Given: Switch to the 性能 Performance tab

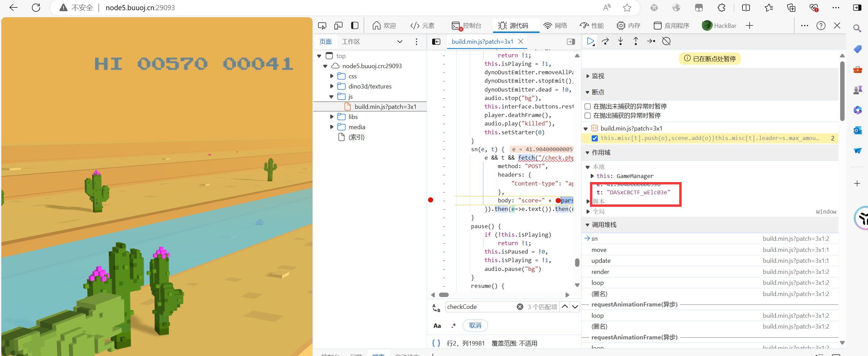Looking at the screenshot, I should [592, 25].
